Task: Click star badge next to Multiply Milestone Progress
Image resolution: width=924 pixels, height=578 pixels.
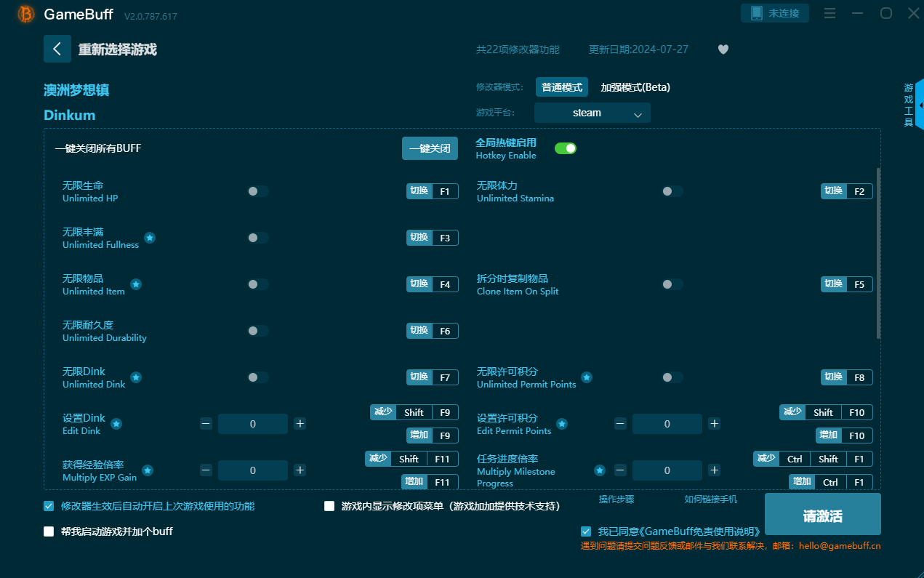Action: click(x=600, y=470)
